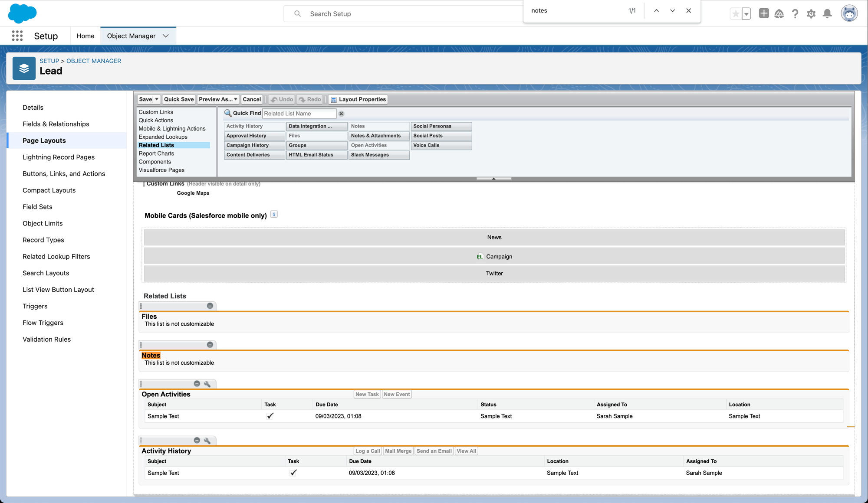Viewport: 868px width, 503px height.
Task: Follow the SETUP breadcrumb link
Action: (x=49, y=61)
